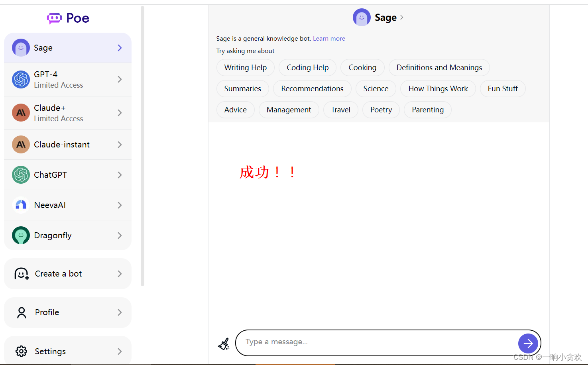Choose the Coding Help suggestion
588x365 pixels.
click(x=308, y=68)
